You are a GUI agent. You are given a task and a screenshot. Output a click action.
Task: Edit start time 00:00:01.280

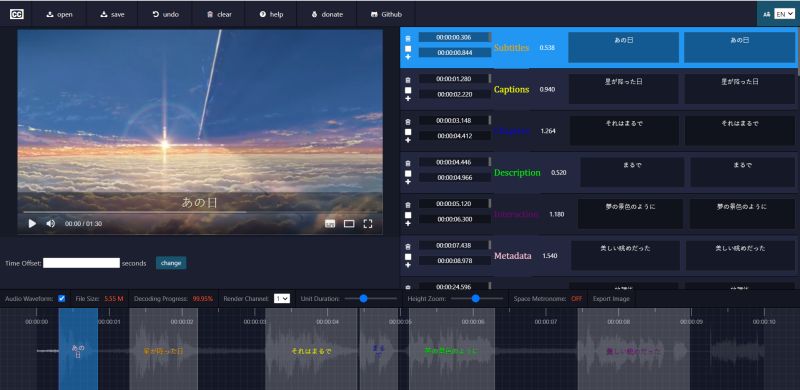454,79
